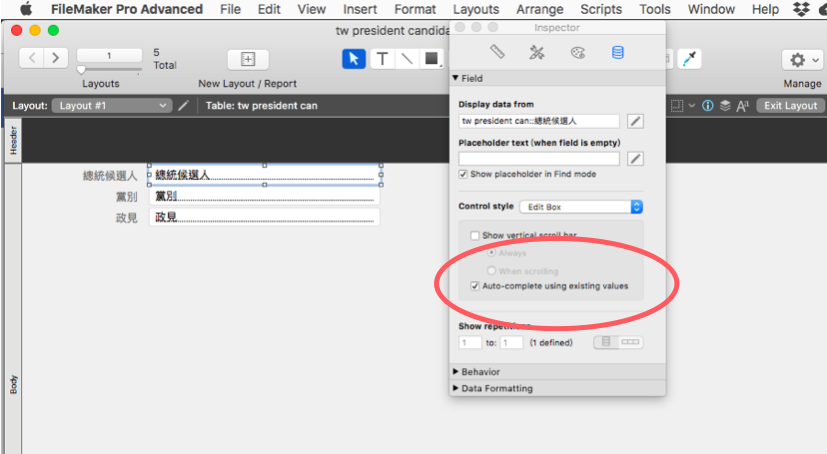Select the 黨別 field on layout
827x454 pixels.
tap(265, 196)
